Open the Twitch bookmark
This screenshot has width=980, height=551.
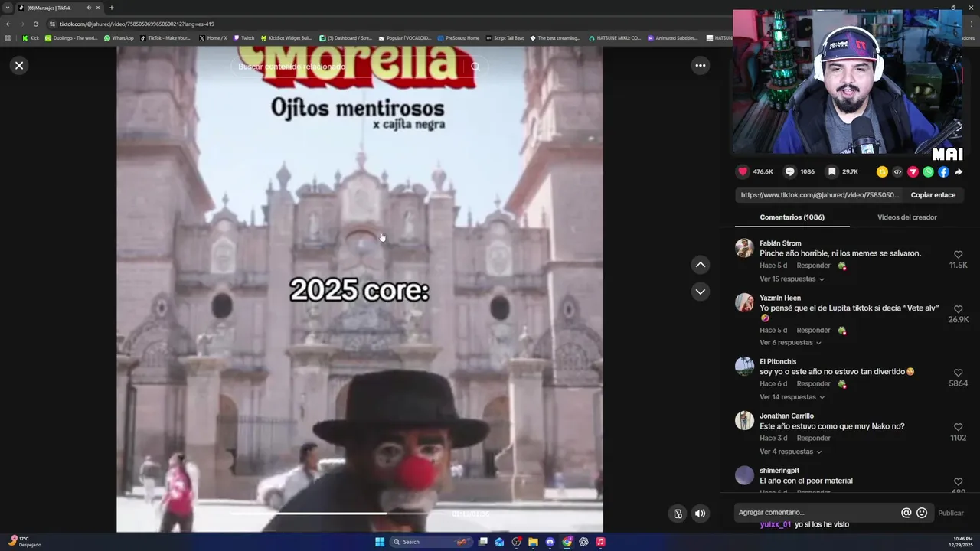(x=243, y=37)
